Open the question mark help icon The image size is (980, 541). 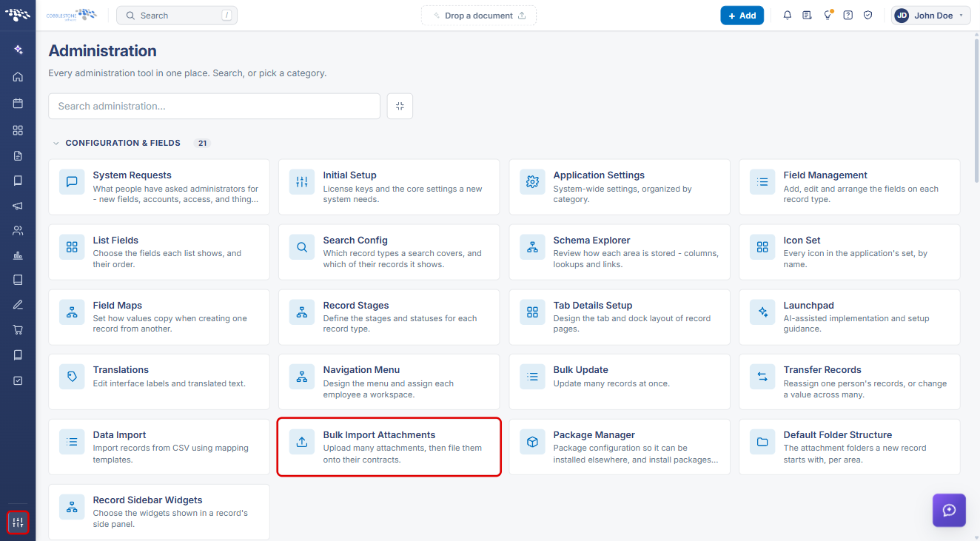[848, 16]
